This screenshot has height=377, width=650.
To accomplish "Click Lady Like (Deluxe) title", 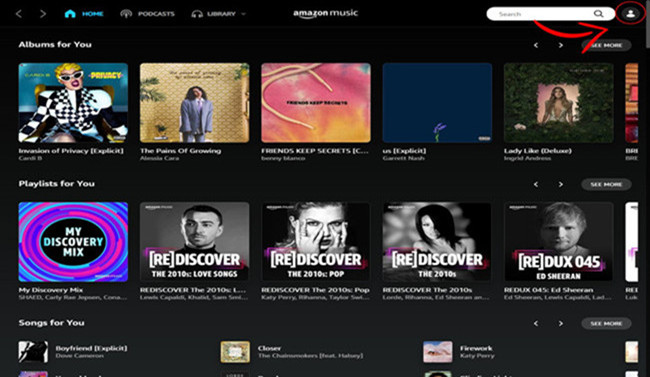I will 538,151.
